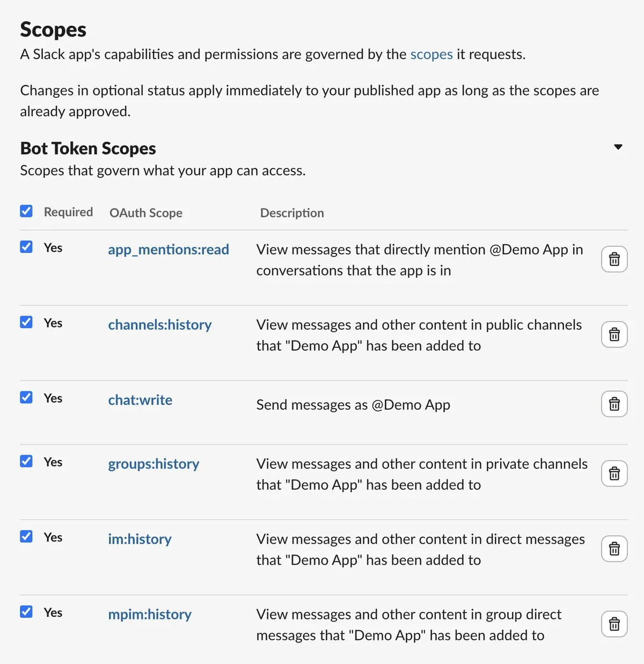Click the Scopes page heading
Viewport: 644px width, 664px height.
click(53, 30)
